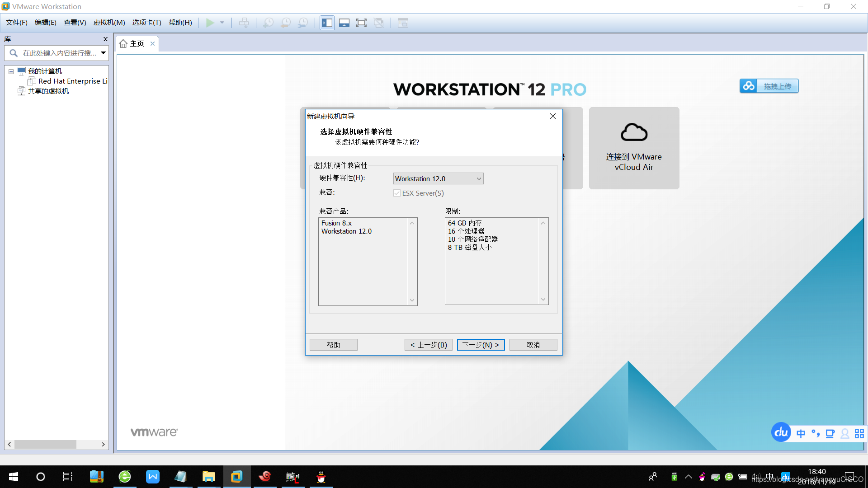The height and width of the screenshot is (488, 868).
Task: Open the Windows Start menu
Action: pyautogui.click(x=14, y=477)
